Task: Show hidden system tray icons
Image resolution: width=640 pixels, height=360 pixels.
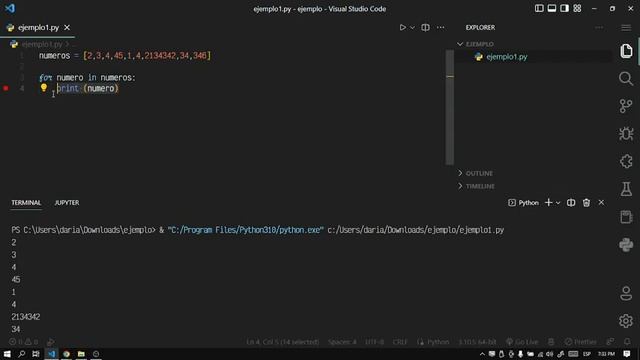Action: 482,354
